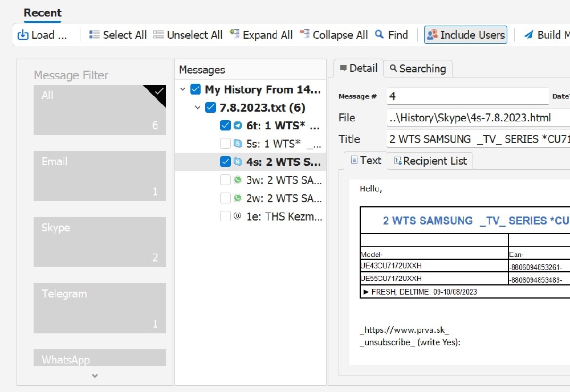The width and height of the screenshot is (570, 392).
Task: Click the Find magnifier icon
Action: [x=379, y=34]
